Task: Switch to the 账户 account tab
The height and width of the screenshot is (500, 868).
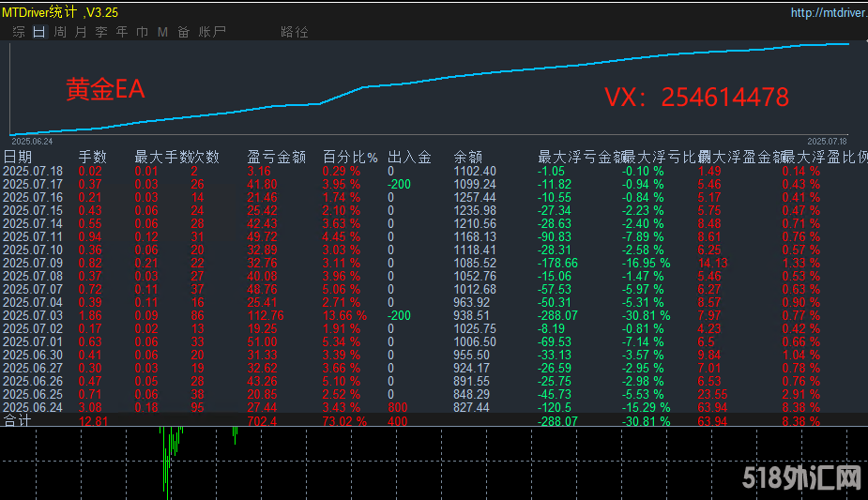Action: pos(213,32)
